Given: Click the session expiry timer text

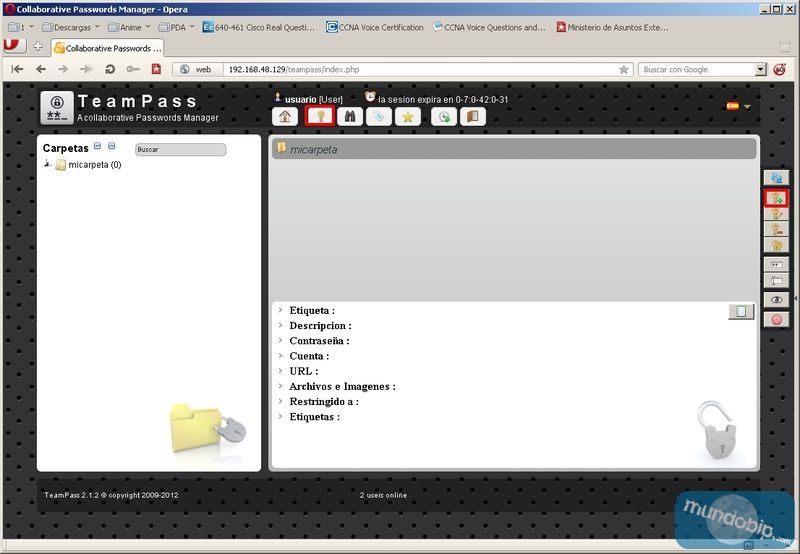Looking at the screenshot, I should coord(443,99).
